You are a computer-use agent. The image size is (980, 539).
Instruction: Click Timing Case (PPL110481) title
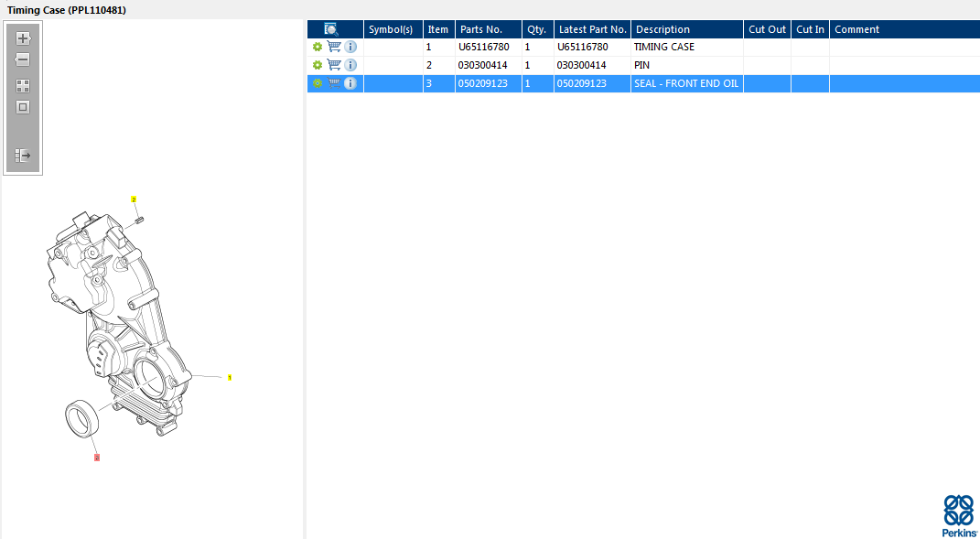67,11
